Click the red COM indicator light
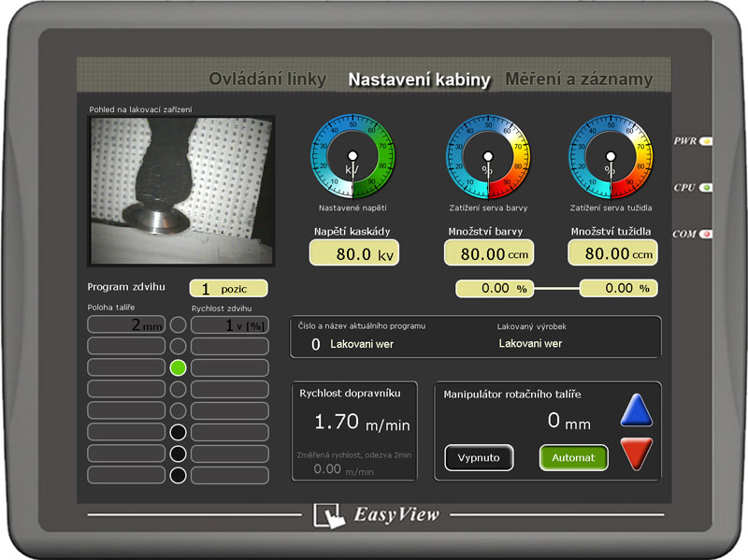The height and width of the screenshot is (560, 748). pyautogui.click(x=706, y=234)
